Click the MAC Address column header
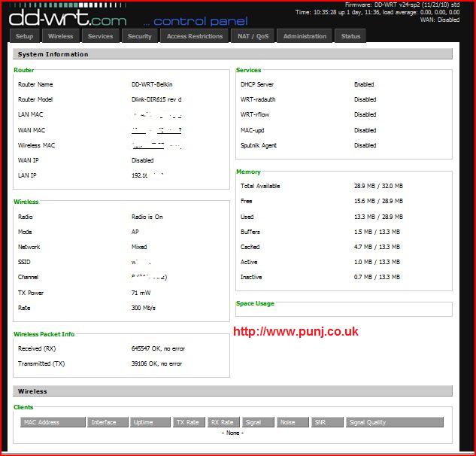This screenshot has width=476, height=456. pos(53,422)
